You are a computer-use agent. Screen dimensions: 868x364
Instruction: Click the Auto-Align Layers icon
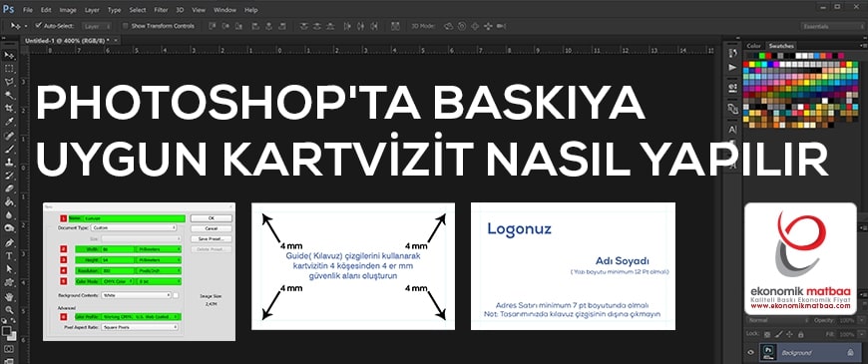395,26
